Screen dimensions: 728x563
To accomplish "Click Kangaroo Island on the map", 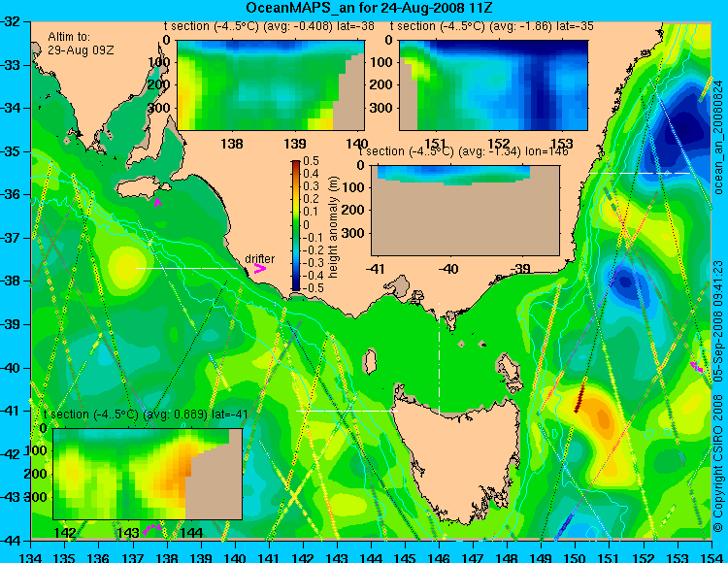I will pos(140,187).
